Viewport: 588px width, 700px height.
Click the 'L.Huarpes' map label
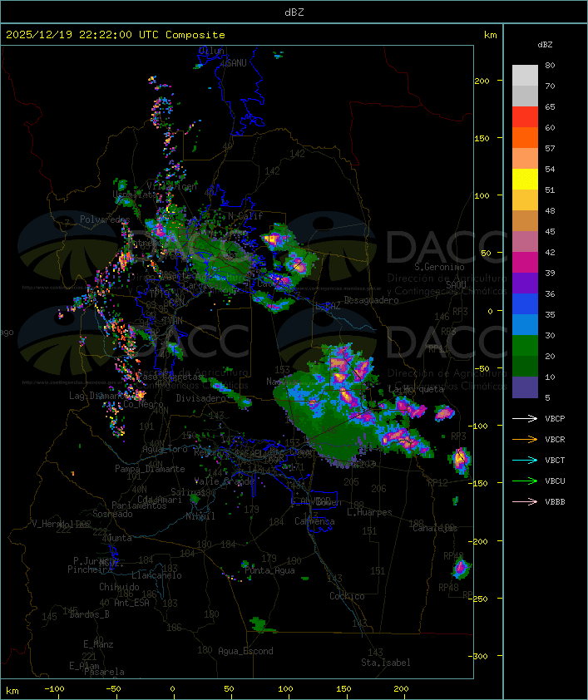[369, 512]
